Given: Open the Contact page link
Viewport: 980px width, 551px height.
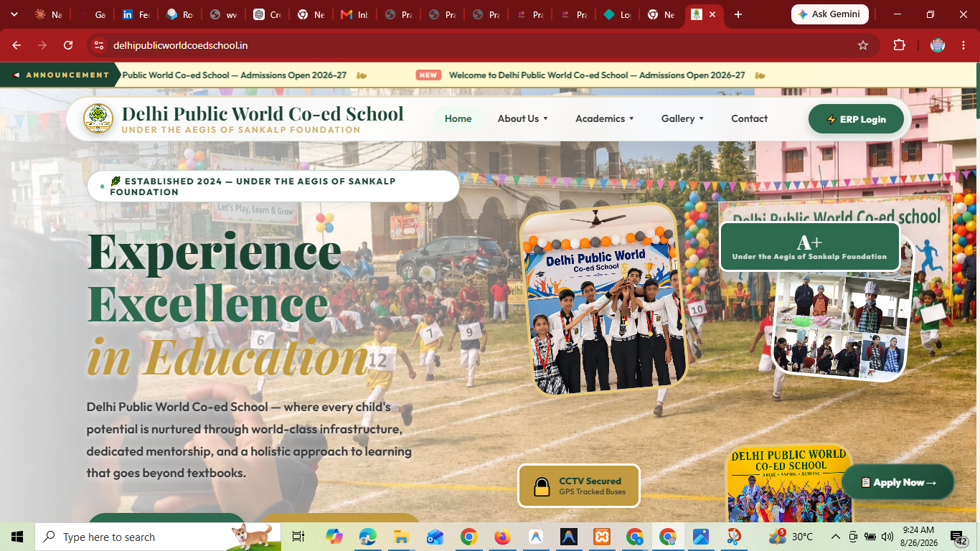Looking at the screenshot, I should [x=749, y=119].
